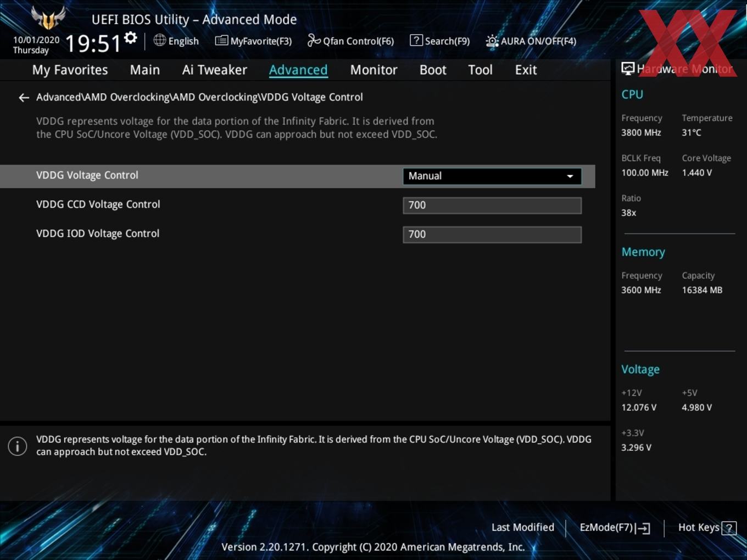Click the TUF logo emblem
This screenshot has height=560, width=747.
(x=48, y=18)
